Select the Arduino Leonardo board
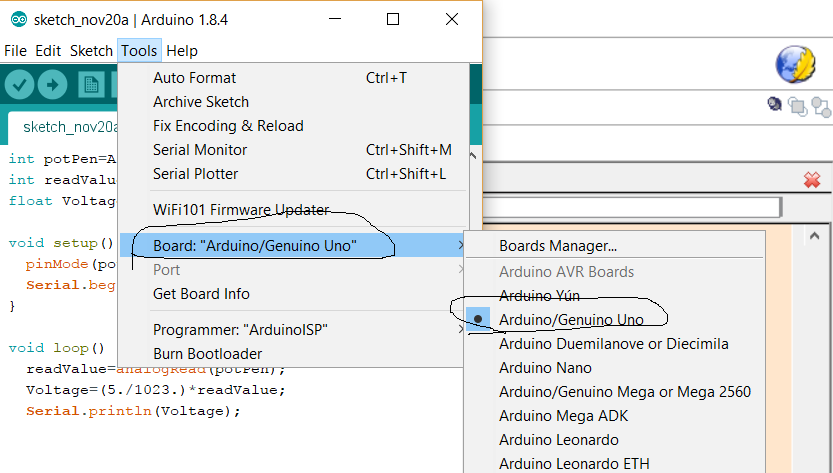The image size is (833, 473). [615, 440]
